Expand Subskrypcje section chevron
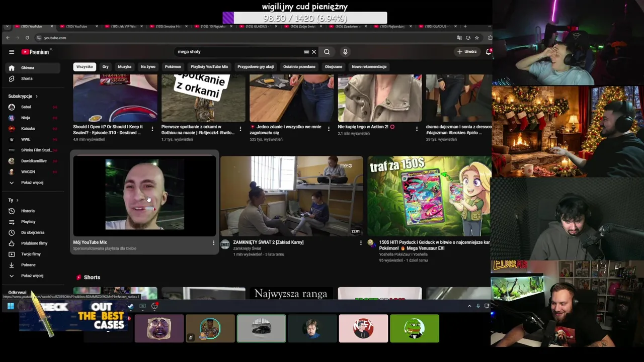644x362 pixels. tap(36, 96)
